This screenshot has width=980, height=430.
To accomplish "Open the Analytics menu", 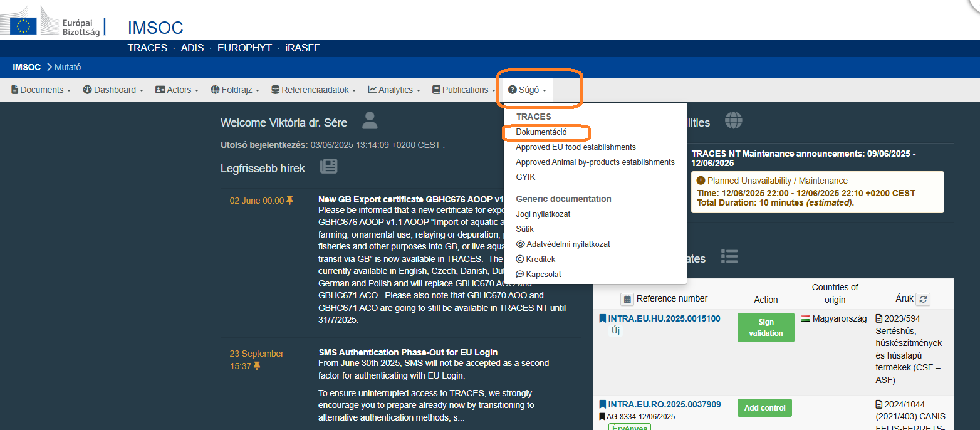I will (394, 90).
